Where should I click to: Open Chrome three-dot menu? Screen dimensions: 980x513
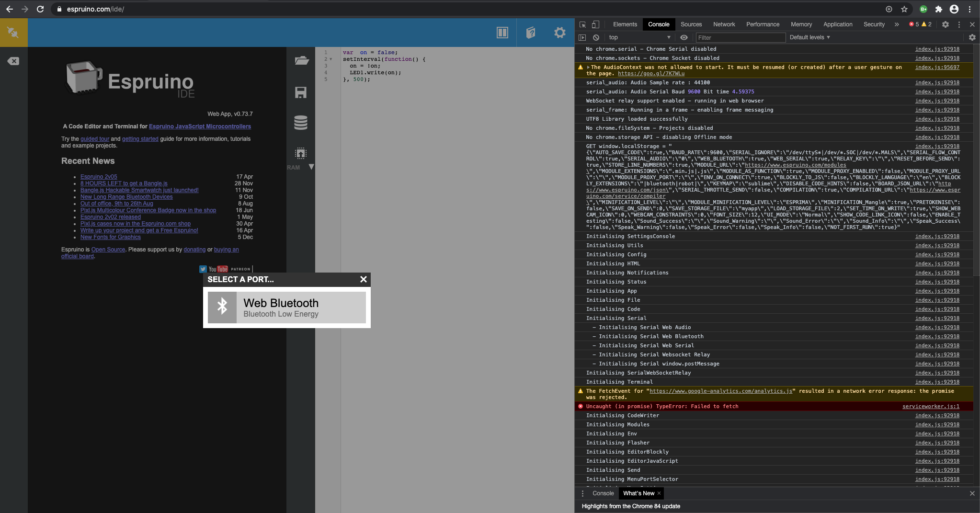click(x=970, y=9)
